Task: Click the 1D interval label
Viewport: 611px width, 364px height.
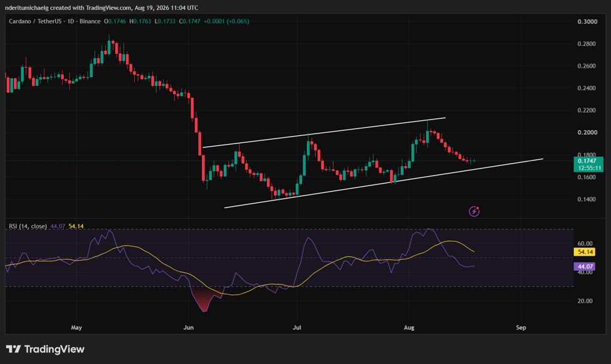Action: pyautogui.click(x=71, y=21)
